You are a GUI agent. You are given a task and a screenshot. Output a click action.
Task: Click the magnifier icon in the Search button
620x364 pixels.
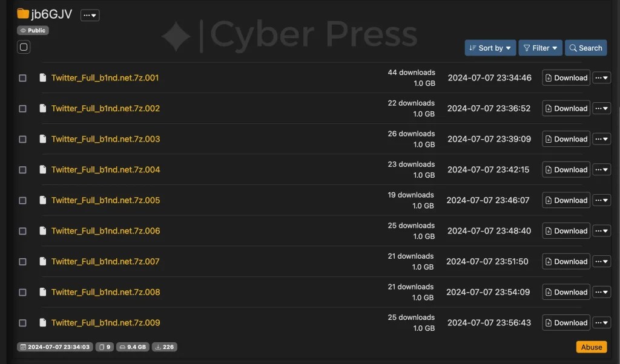click(x=573, y=47)
